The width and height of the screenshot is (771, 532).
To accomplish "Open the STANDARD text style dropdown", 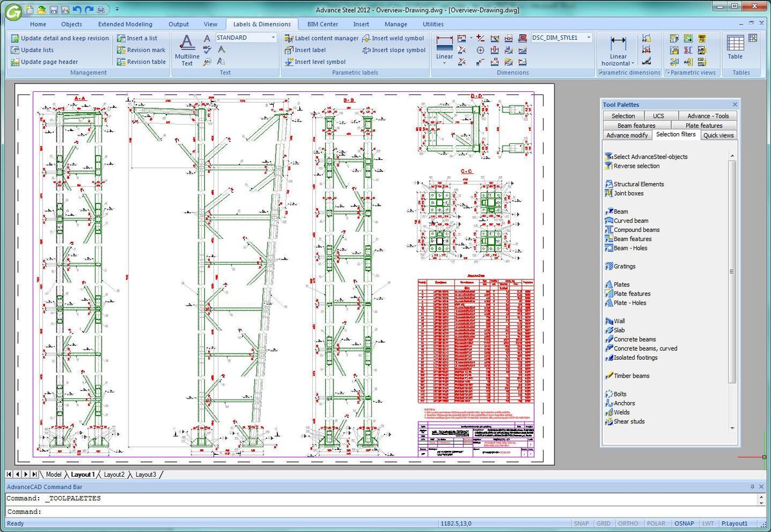I will tap(273, 38).
